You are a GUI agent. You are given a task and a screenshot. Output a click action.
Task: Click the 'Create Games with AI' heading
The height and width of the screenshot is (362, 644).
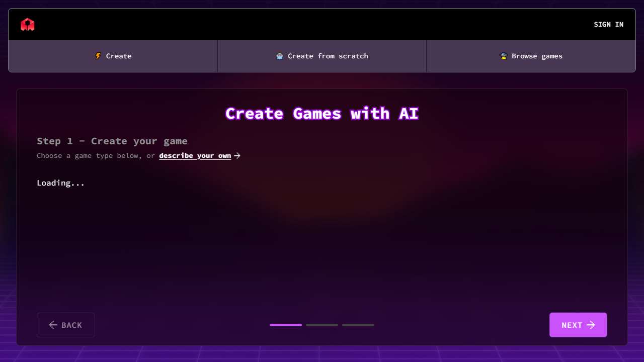point(322,114)
